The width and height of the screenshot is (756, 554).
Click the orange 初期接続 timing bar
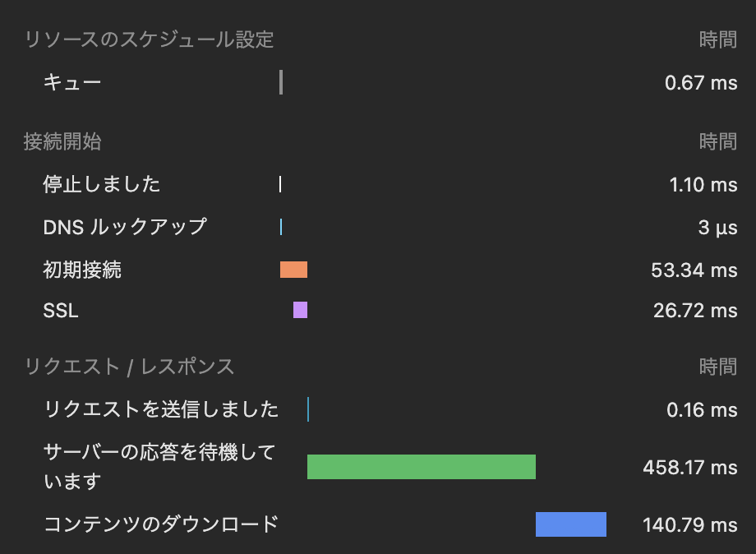point(293,270)
